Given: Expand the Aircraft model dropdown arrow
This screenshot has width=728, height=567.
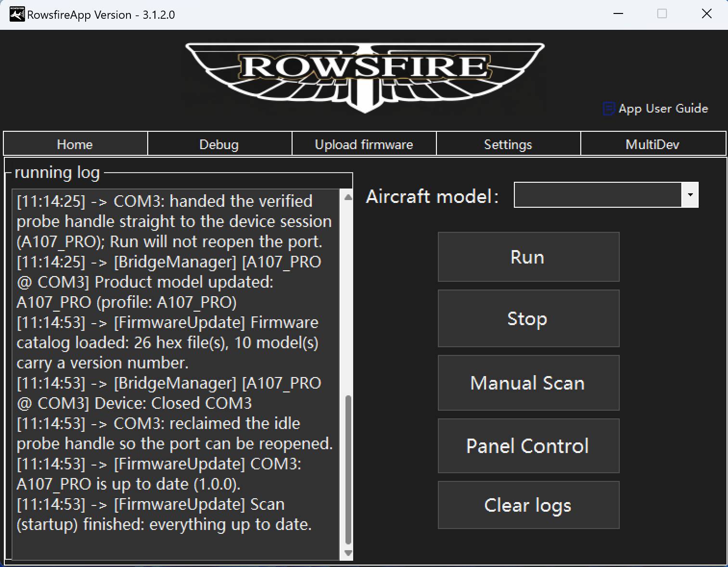Looking at the screenshot, I should [690, 195].
